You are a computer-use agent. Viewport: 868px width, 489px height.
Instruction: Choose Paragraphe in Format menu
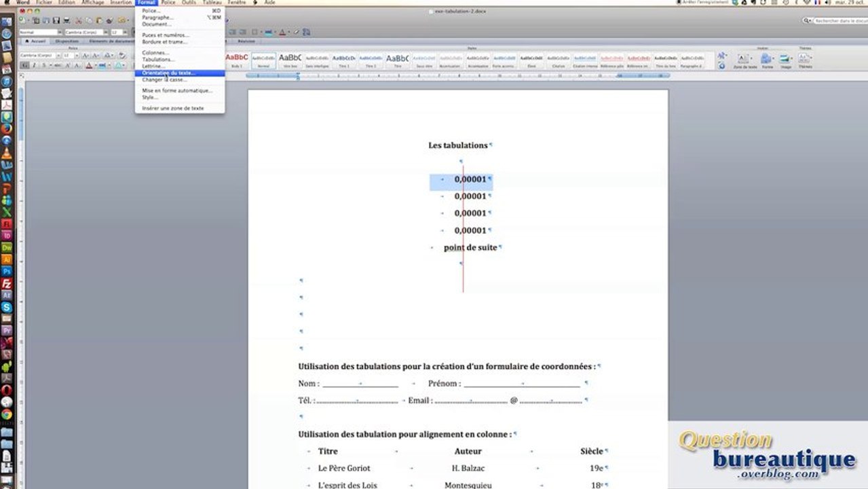coord(180,18)
